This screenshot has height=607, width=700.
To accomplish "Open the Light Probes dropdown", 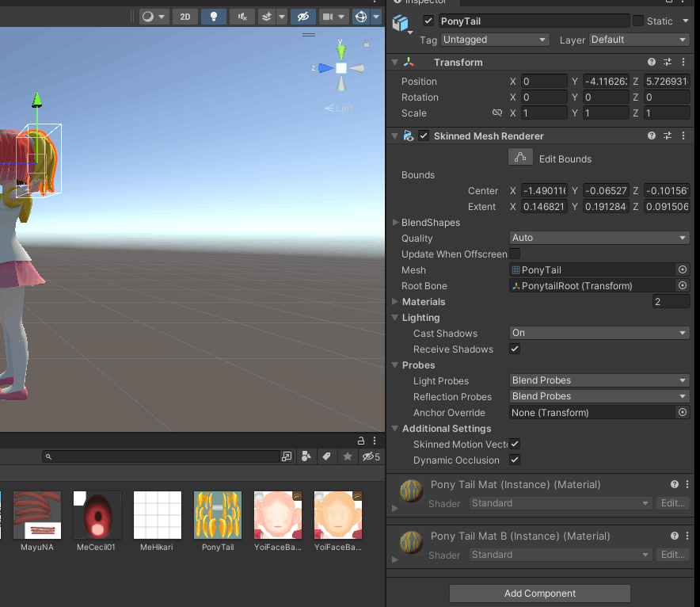I will point(599,380).
